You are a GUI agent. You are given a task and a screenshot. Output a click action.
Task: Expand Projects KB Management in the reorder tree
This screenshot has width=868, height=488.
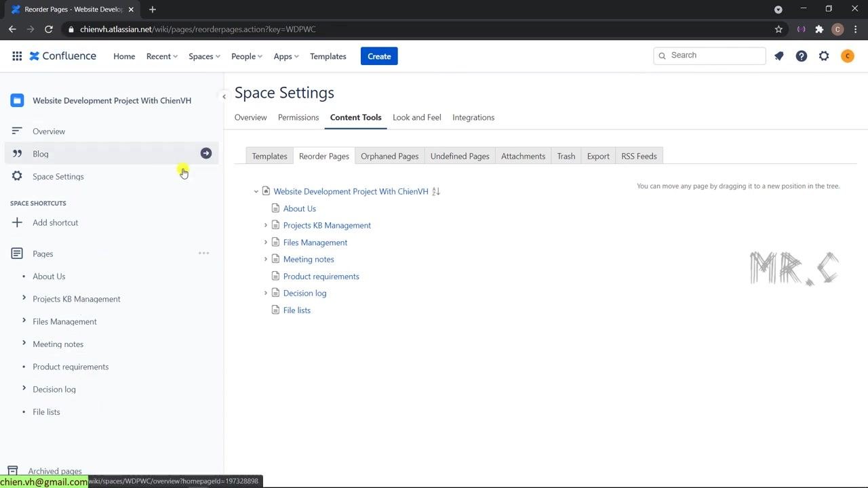[266, 225]
